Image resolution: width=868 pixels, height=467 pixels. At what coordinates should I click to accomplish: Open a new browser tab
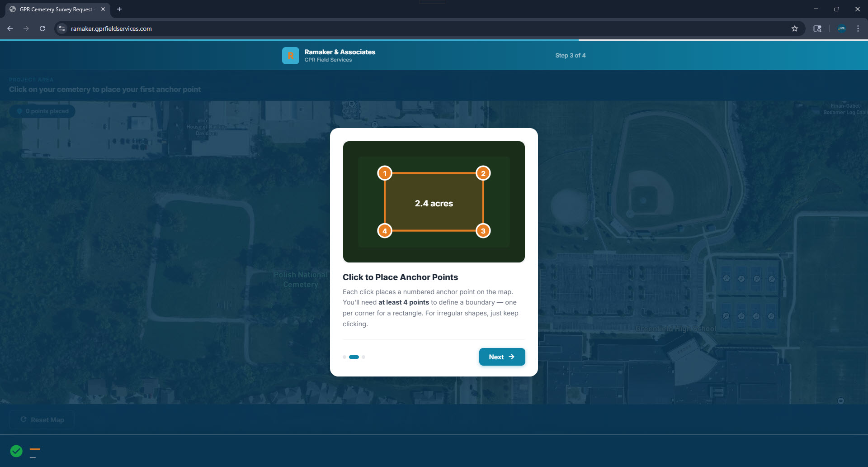pos(119,9)
